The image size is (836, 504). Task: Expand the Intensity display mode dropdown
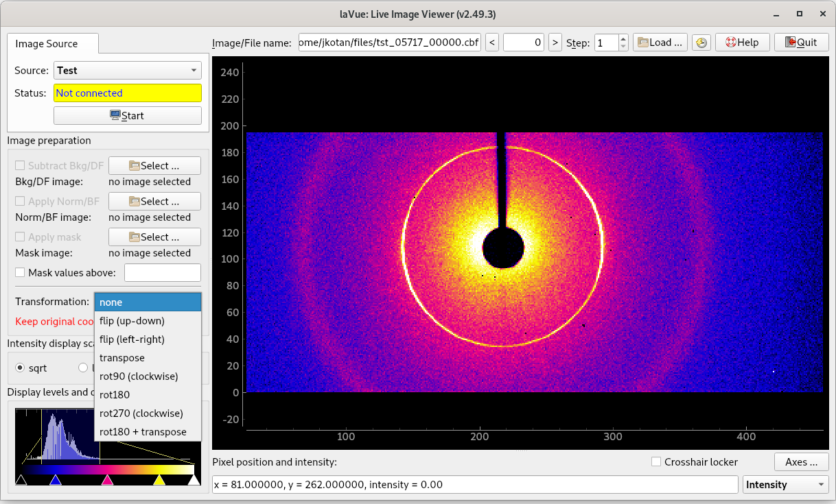(x=786, y=485)
